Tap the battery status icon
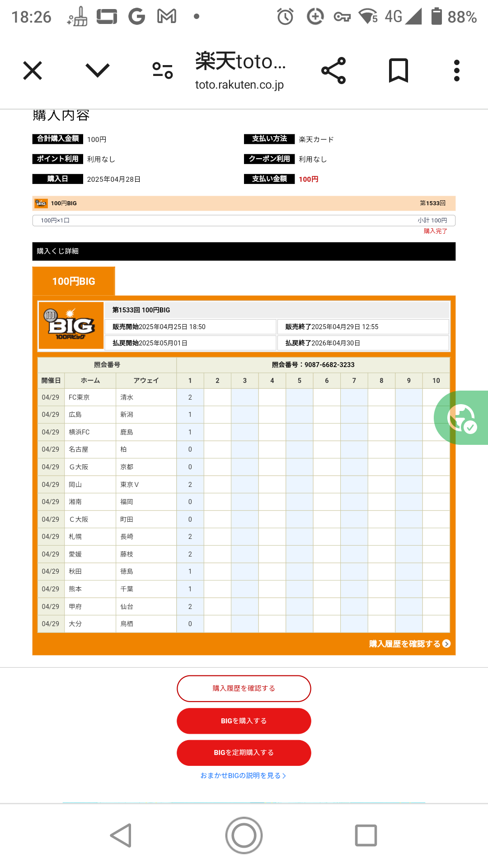The height and width of the screenshot is (868, 488). click(x=436, y=16)
